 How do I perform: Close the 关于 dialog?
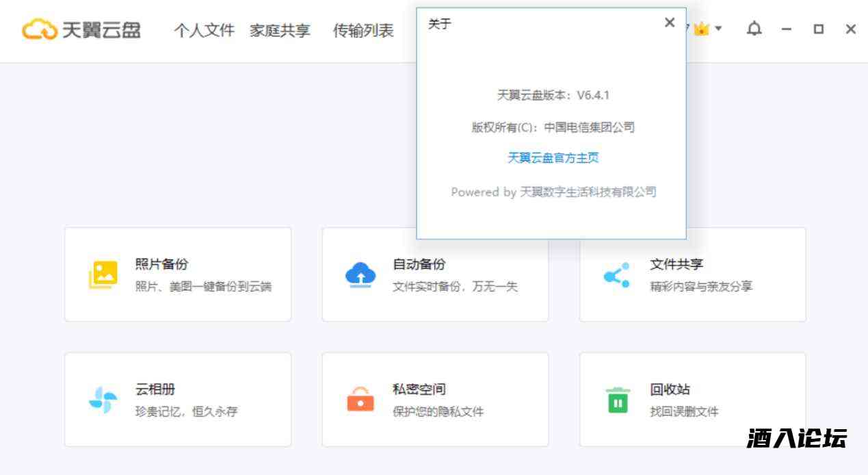coord(670,23)
